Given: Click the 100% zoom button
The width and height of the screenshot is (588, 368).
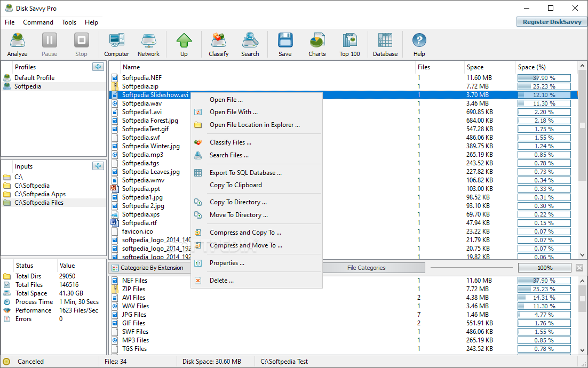Looking at the screenshot, I should 544,268.
